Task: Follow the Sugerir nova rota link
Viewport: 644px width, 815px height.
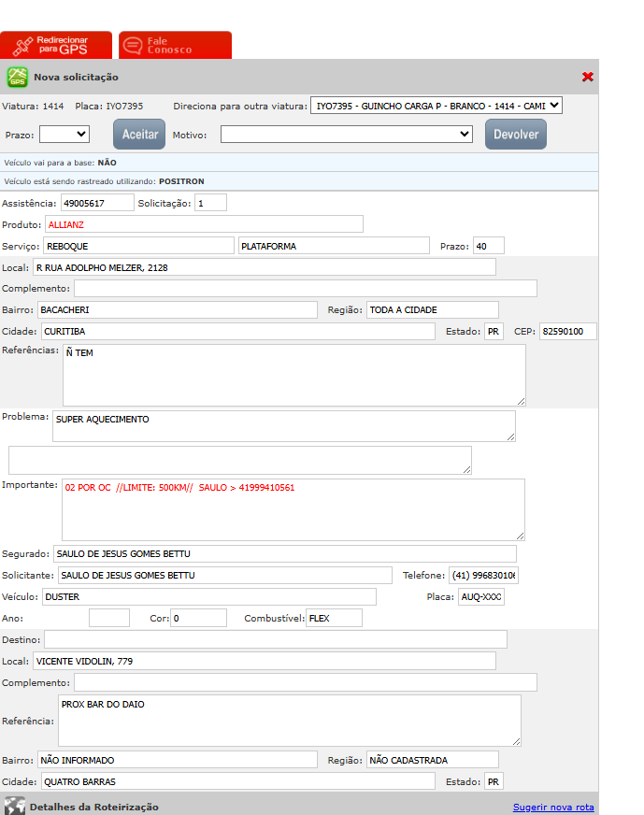Action: click(553, 807)
